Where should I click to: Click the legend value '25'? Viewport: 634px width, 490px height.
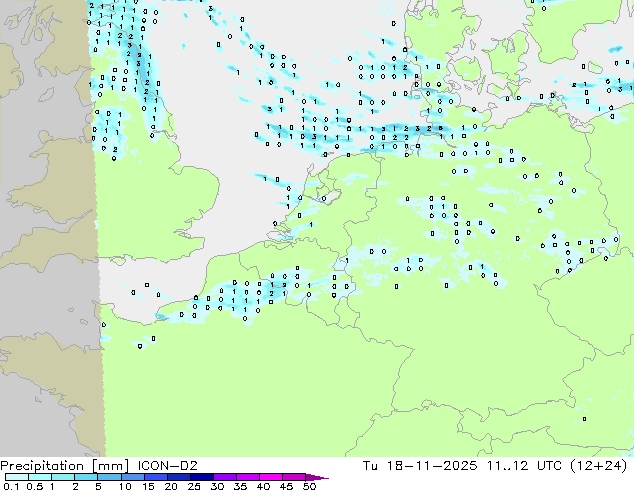pos(194,486)
